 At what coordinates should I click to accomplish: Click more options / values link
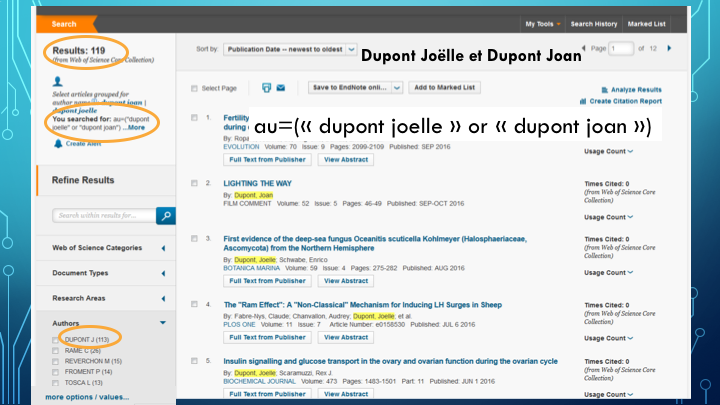click(87, 397)
